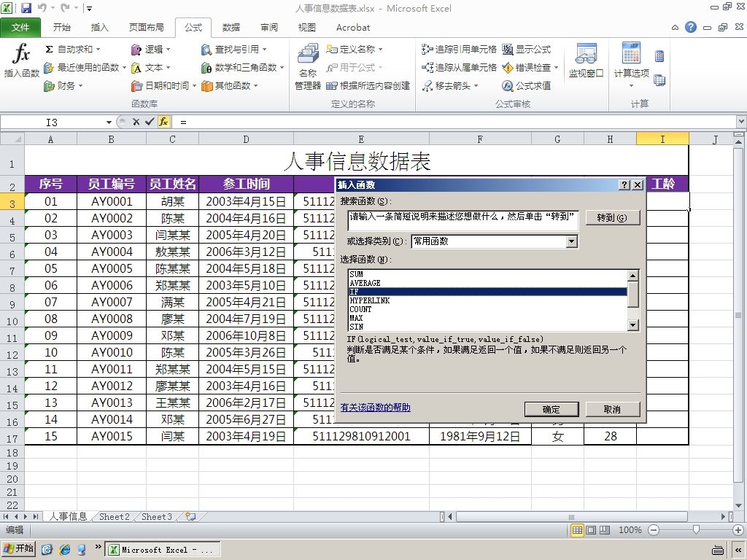Click Trace Precedents (追踪引用单元格)
This screenshot has height=560, width=747.
(459, 49)
